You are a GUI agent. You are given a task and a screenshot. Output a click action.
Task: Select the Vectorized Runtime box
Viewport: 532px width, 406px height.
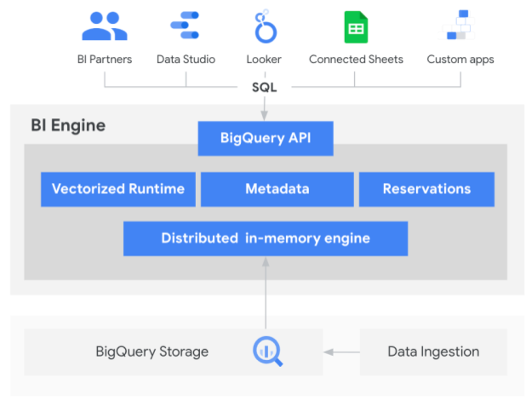(118, 189)
